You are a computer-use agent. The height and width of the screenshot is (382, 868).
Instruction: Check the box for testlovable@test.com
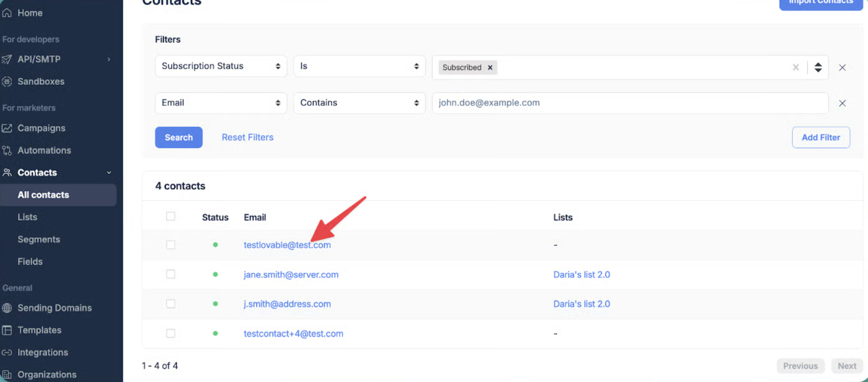170,245
